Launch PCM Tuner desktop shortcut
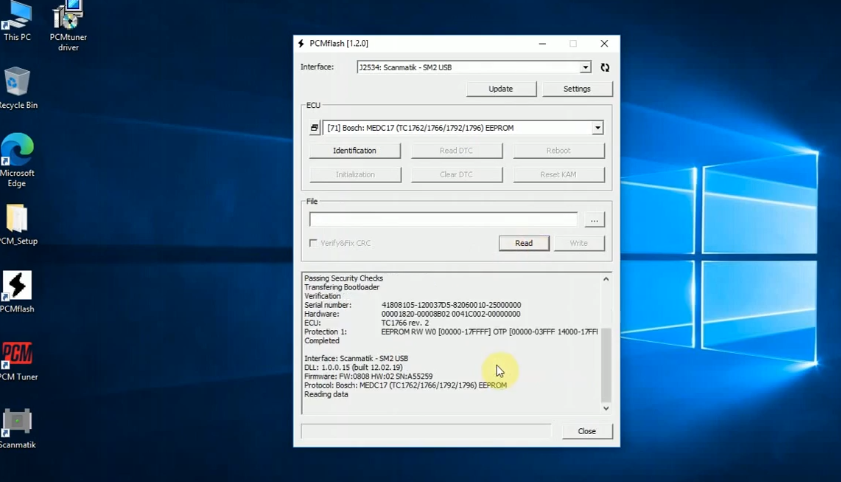 click(x=18, y=361)
